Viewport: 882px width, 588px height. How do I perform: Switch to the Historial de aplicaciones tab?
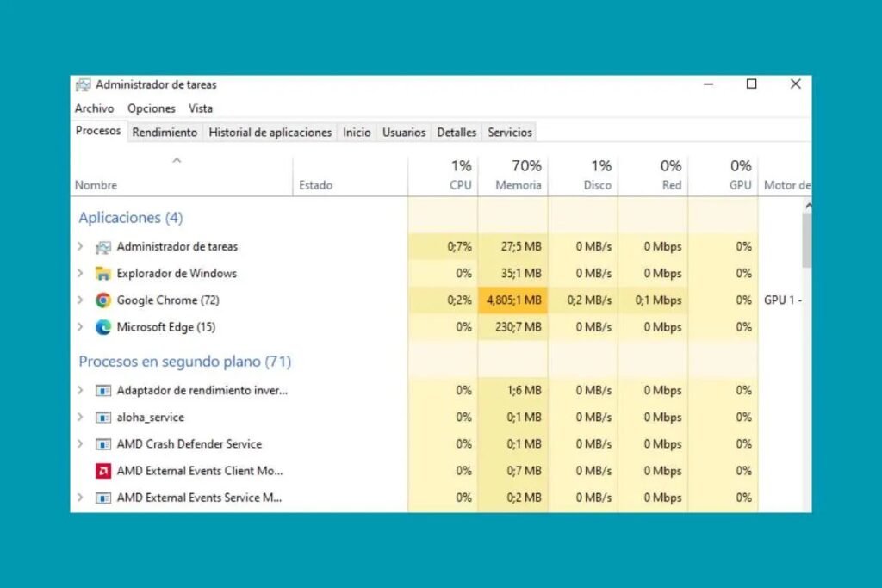point(270,133)
